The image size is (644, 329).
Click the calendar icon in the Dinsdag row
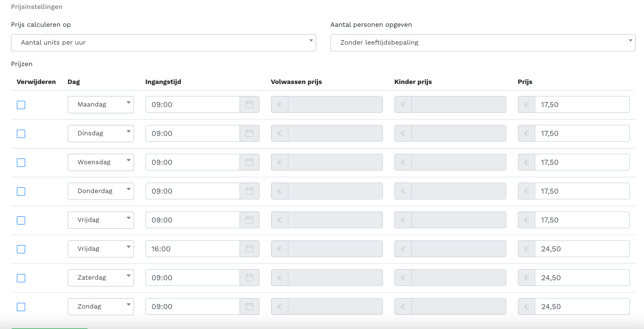pyautogui.click(x=249, y=134)
